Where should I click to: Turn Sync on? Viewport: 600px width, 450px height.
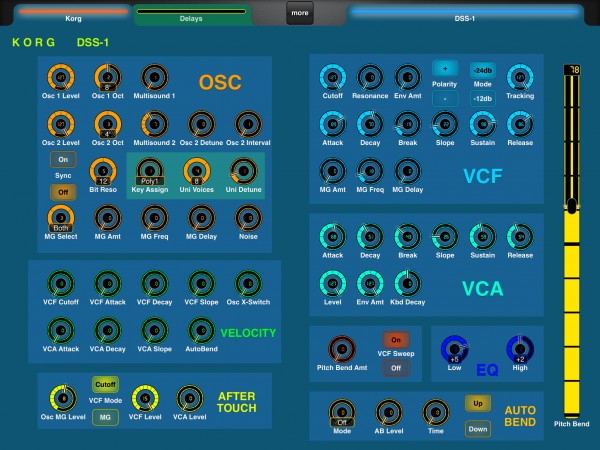(63, 160)
